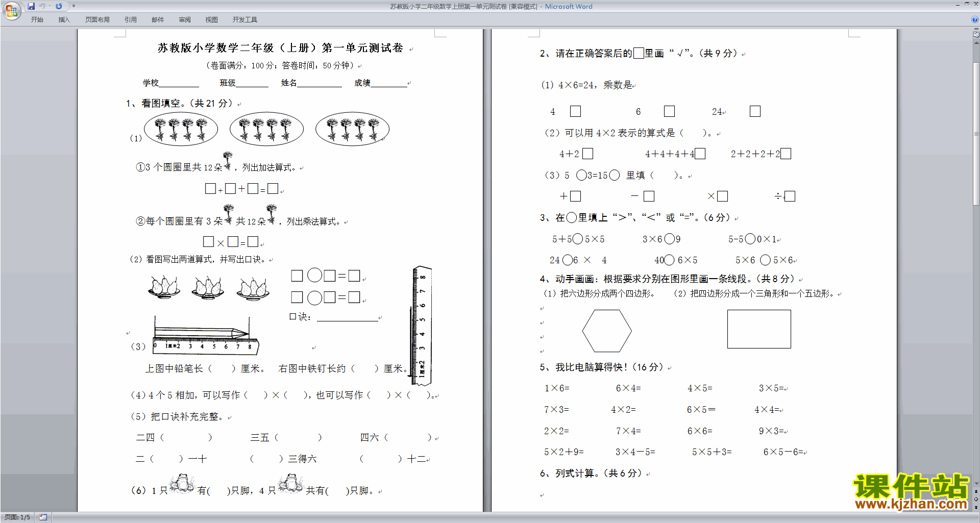Open the 审阅 ribbon tab

coord(185,19)
